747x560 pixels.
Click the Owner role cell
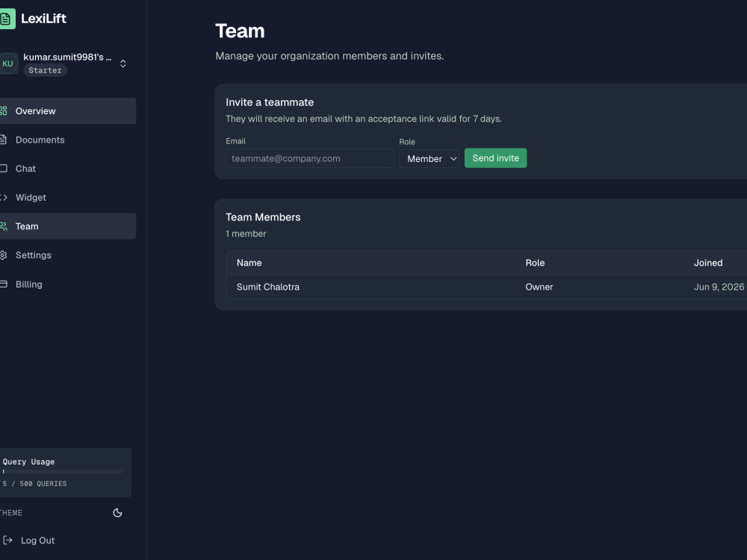click(539, 287)
